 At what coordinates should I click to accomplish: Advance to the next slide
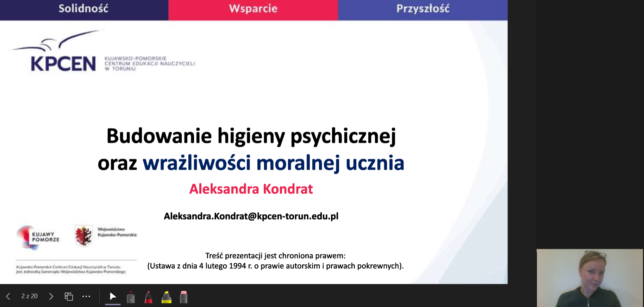click(51, 296)
